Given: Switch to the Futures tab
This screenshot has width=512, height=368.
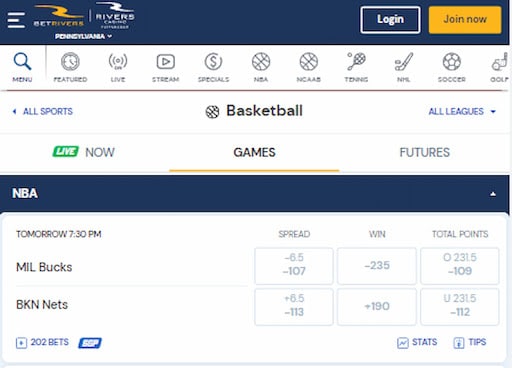Looking at the screenshot, I should [x=424, y=152].
